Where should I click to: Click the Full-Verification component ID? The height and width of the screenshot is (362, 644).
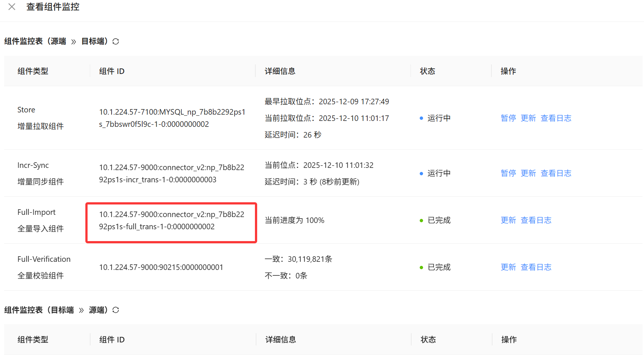161,267
